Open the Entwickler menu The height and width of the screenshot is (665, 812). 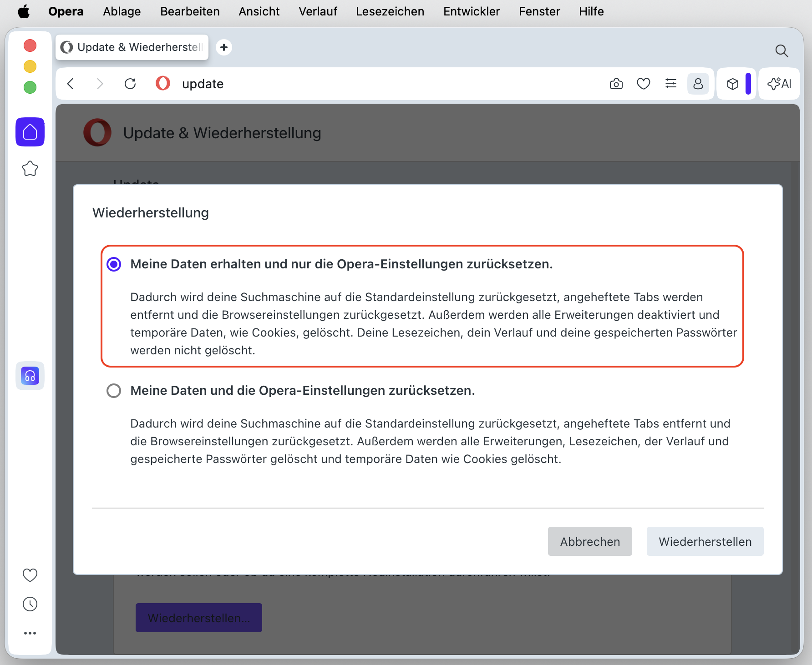point(472,11)
